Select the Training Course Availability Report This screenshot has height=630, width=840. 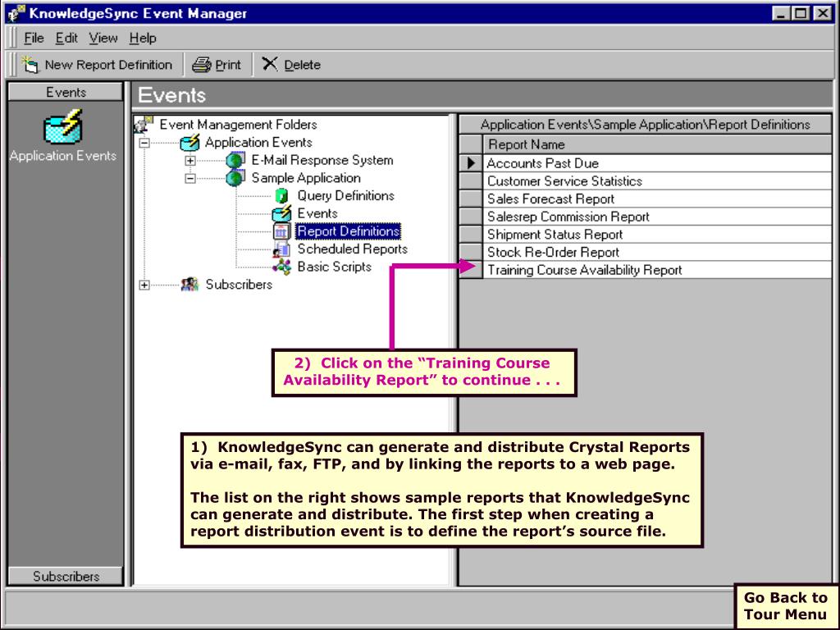(657, 269)
